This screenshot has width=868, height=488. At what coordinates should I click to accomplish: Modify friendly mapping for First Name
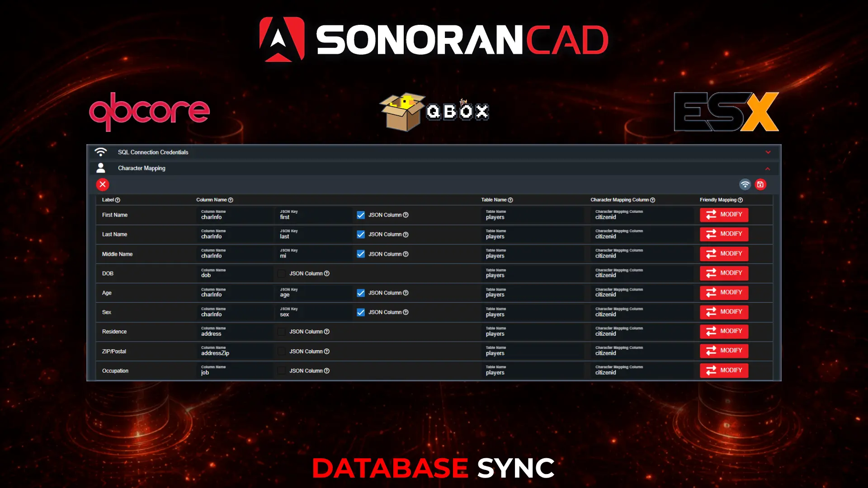(724, 215)
